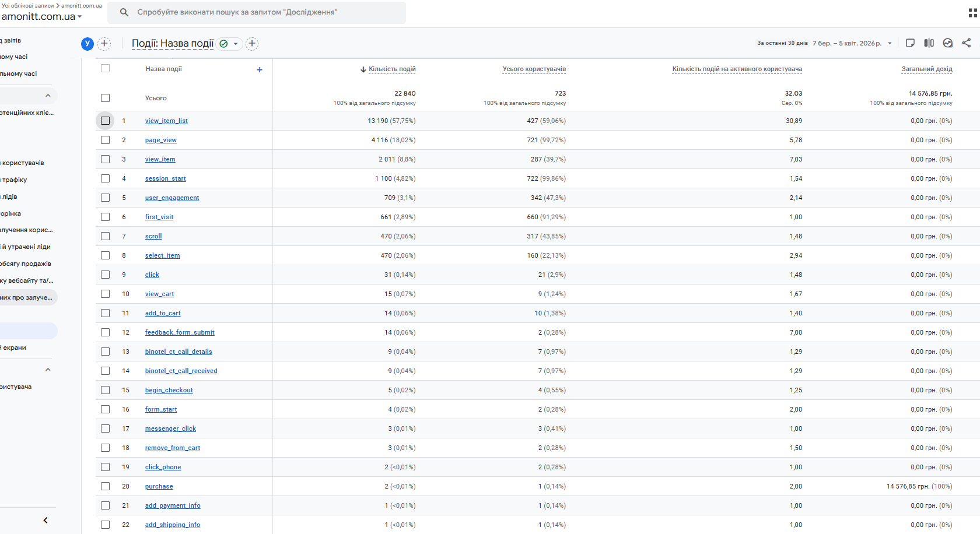
Task: Check the view_item row
Action: [105, 159]
